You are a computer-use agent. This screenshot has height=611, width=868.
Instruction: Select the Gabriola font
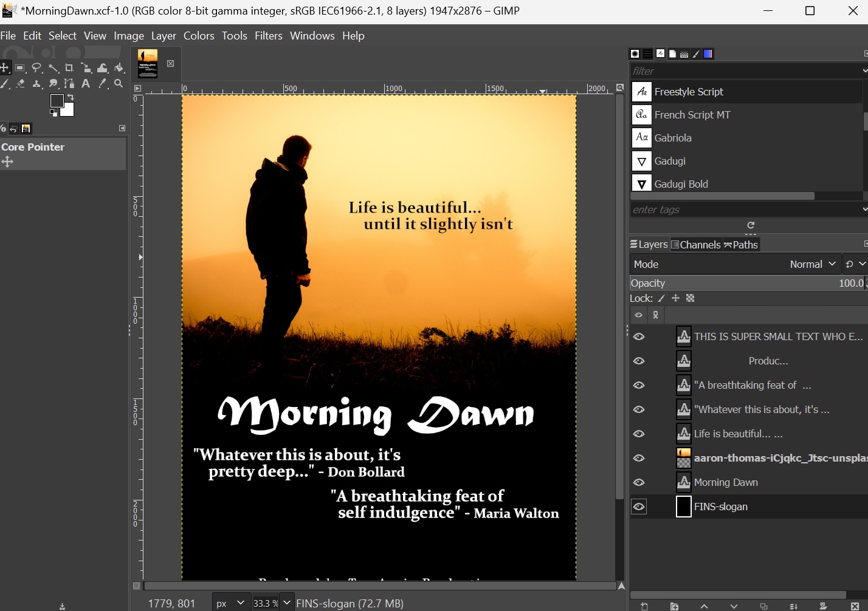click(x=747, y=138)
